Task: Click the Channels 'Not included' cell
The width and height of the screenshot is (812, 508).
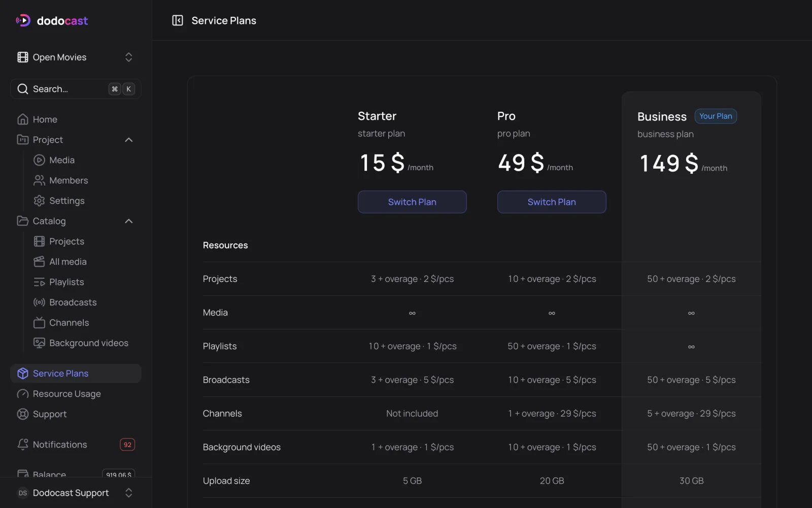Action: click(412, 414)
